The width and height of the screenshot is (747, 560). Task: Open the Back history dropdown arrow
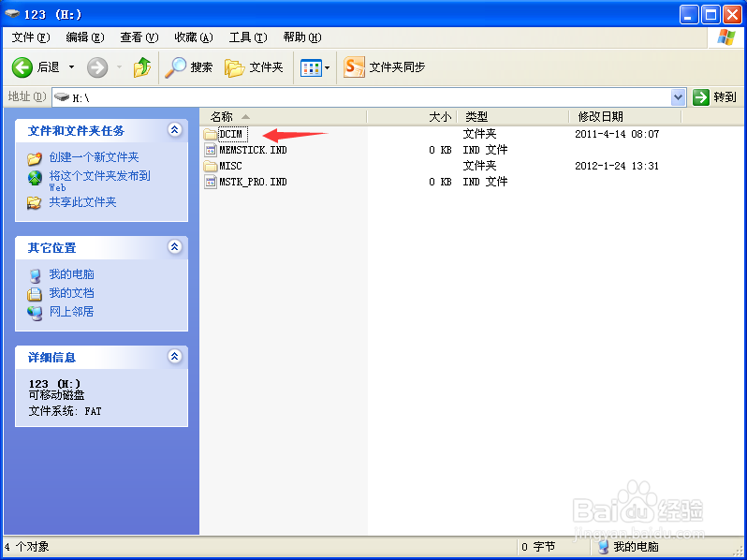click(x=71, y=67)
